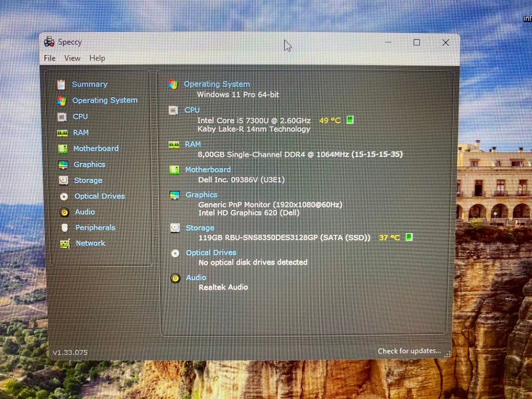Click the Graphics monitor icon in sidebar
The height and width of the screenshot is (399, 532).
[x=63, y=165]
